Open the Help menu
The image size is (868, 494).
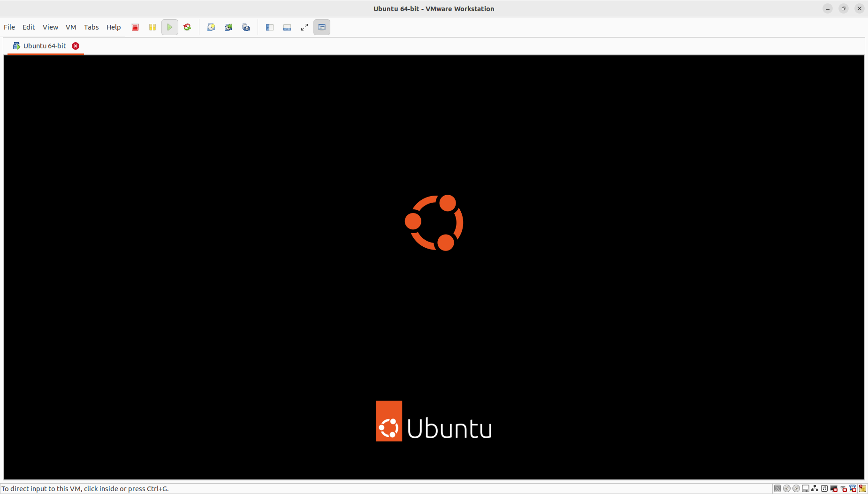click(x=114, y=27)
